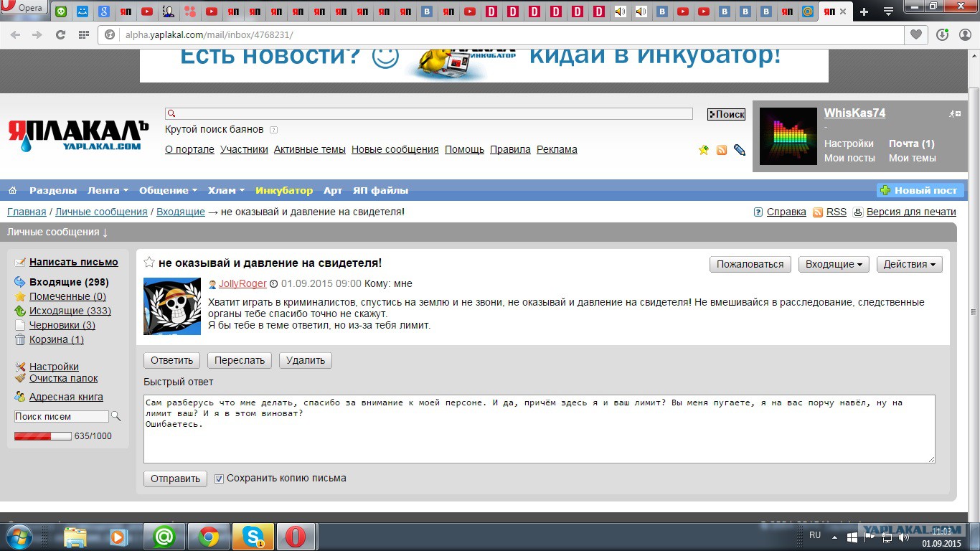Click the Переслать button

tap(240, 360)
